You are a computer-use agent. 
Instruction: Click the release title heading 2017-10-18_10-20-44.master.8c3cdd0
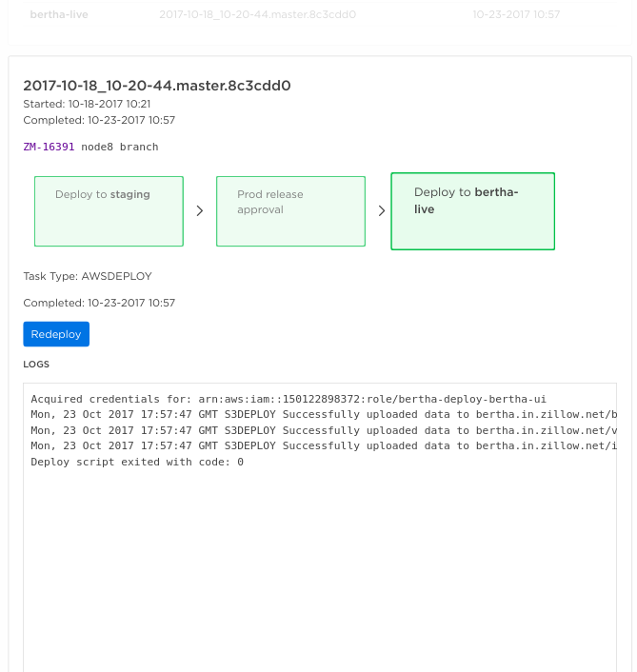coord(157,86)
